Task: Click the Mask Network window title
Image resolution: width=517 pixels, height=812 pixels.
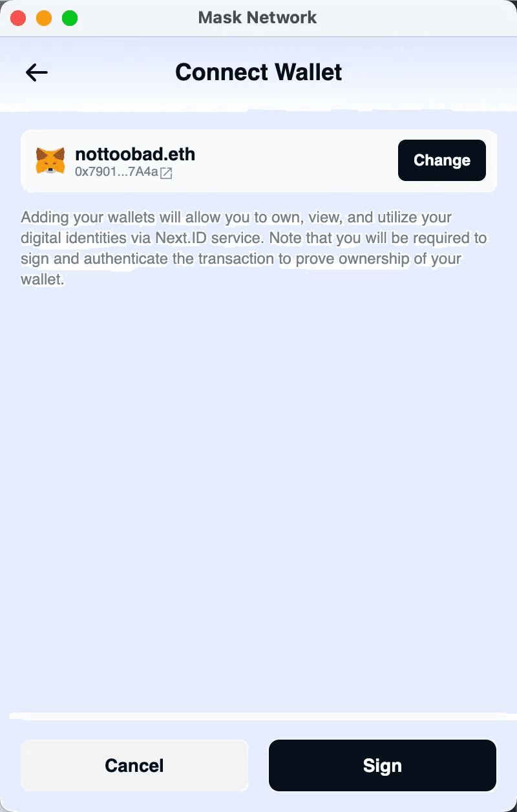Action: [257, 17]
